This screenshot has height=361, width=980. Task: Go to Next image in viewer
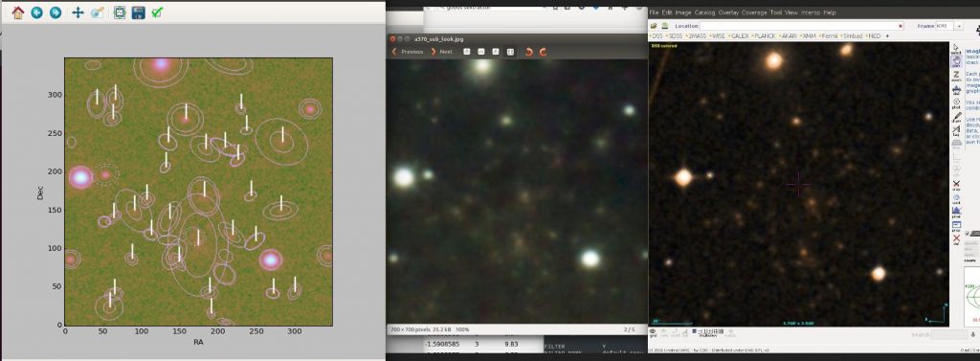tap(441, 52)
